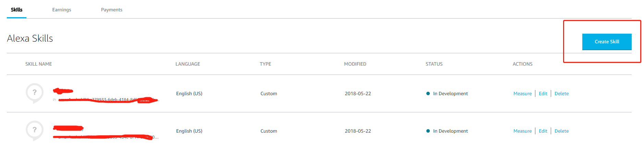
Task: Click the MODIFIED column header
Action: click(355, 64)
